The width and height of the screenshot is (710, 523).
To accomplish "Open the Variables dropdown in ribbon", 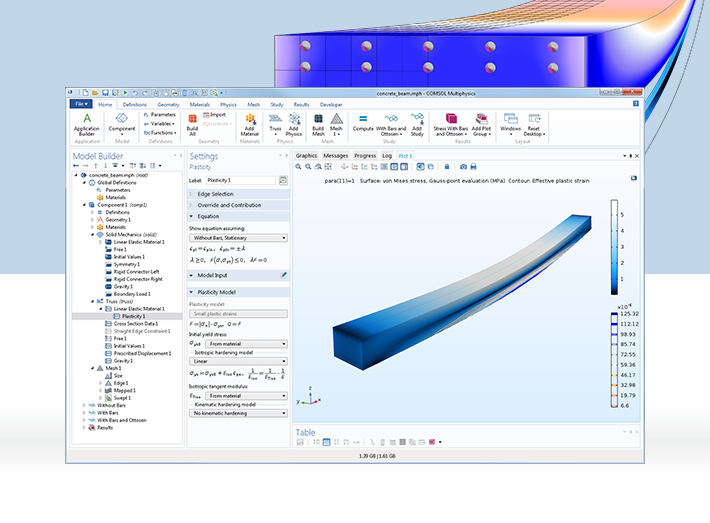I will (159, 124).
